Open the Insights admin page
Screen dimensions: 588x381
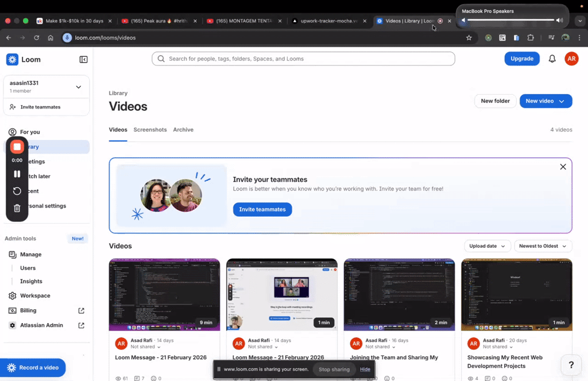click(31, 281)
